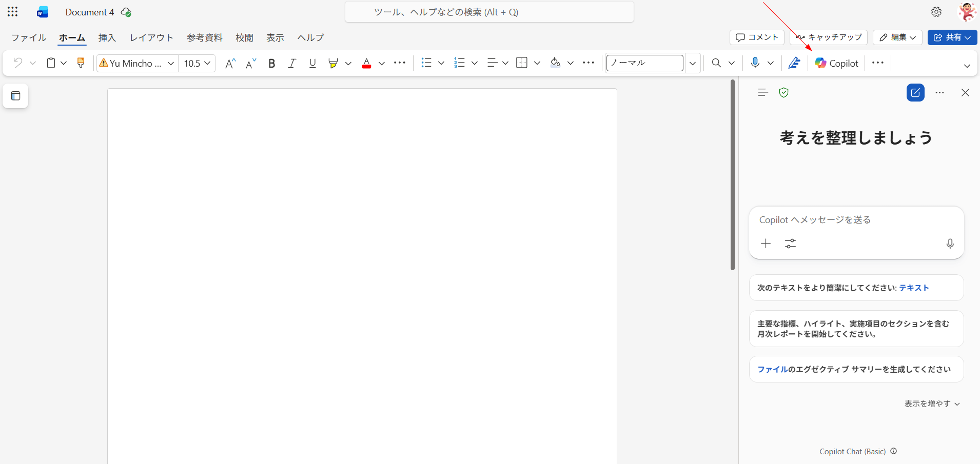The height and width of the screenshot is (464, 980).
Task: Click the Copilot button in the ribbon
Action: (836, 63)
